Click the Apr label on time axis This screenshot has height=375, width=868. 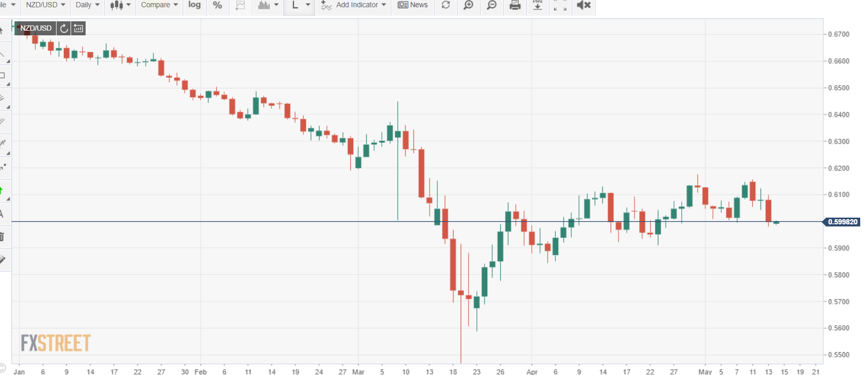532,371
